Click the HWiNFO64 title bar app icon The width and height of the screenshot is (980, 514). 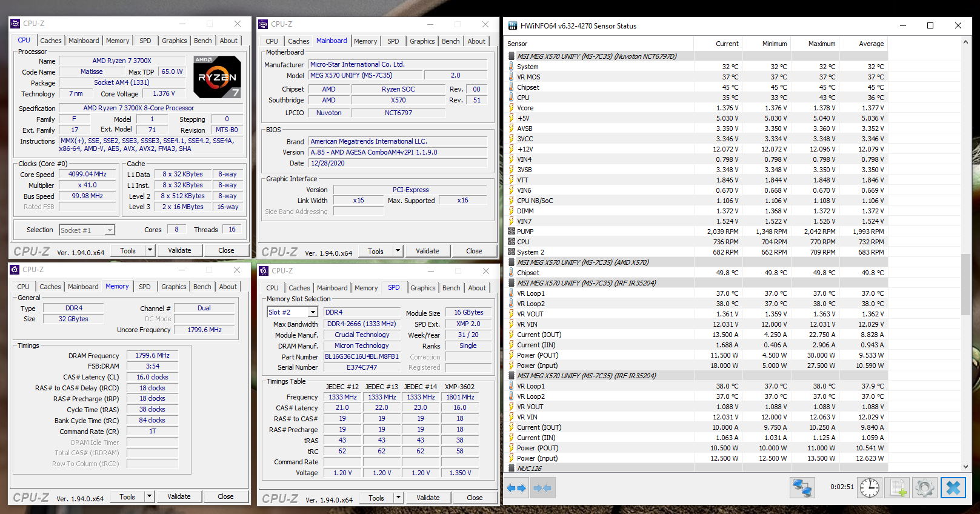[x=513, y=25]
